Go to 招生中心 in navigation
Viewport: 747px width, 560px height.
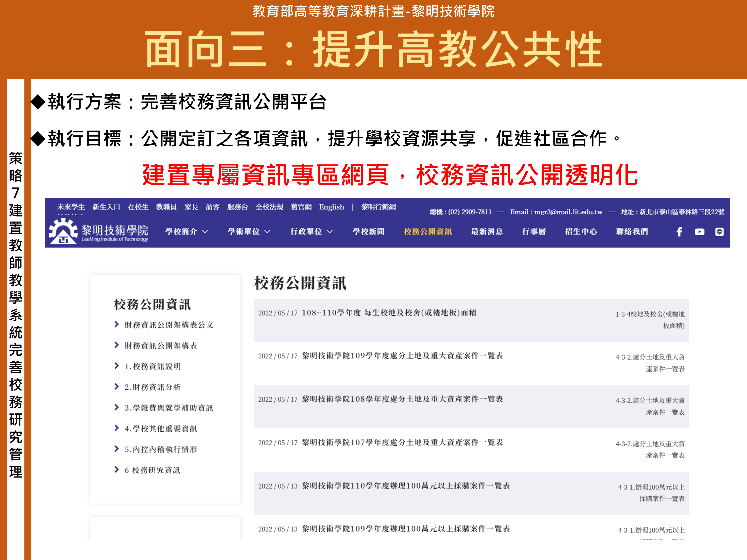pyautogui.click(x=581, y=231)
